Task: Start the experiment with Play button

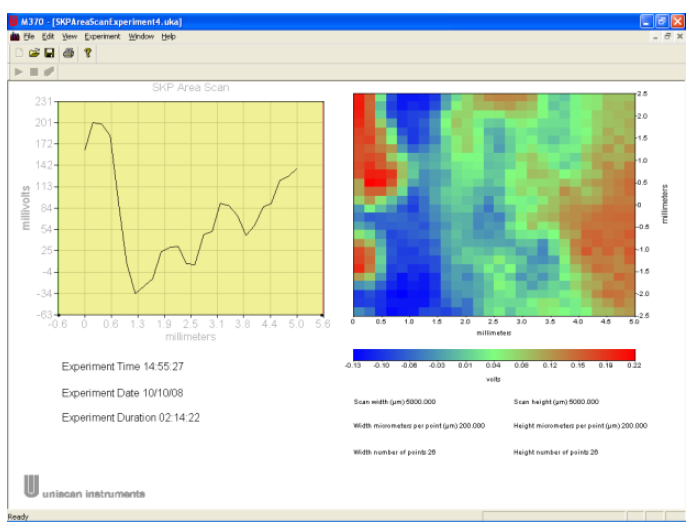Action: pyautogui.click(x=18, y=71)
